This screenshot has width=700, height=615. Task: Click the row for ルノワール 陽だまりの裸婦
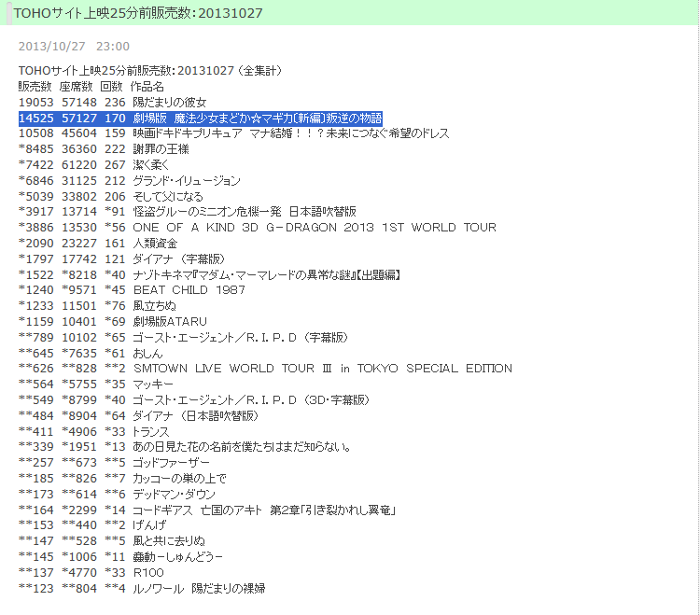143,588
